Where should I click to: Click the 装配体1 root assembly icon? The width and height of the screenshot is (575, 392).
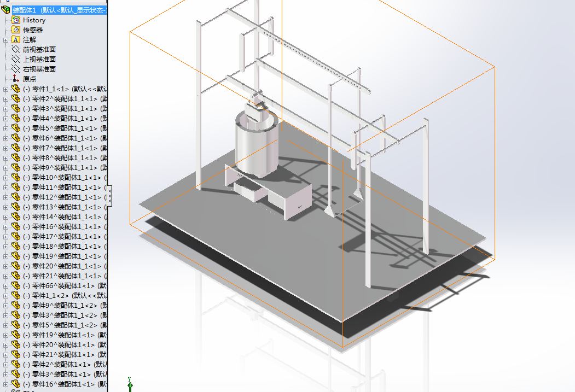click(x=5, y=10)
